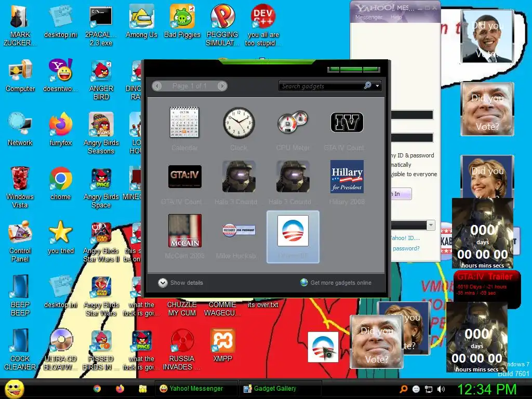
Task: Follow the Get more gadgets online link
Action: (x=336, y=283)
